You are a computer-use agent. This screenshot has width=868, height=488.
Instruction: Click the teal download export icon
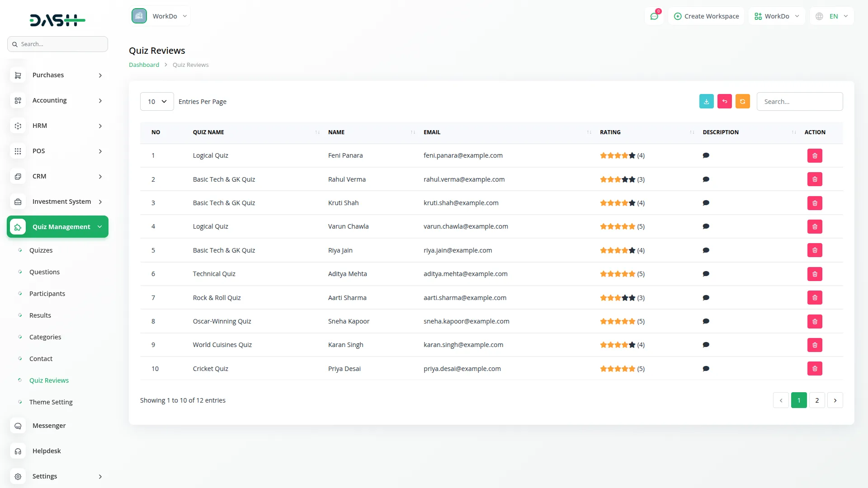pos(706,101)
